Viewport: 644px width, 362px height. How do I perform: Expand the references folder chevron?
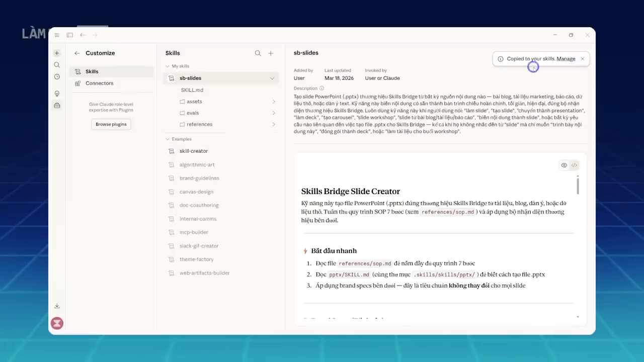click(274, 124)
